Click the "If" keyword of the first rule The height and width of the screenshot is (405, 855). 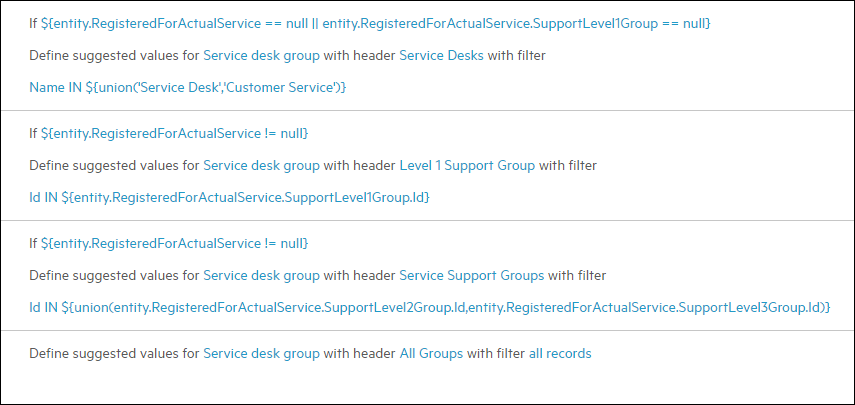coord(33,23)
